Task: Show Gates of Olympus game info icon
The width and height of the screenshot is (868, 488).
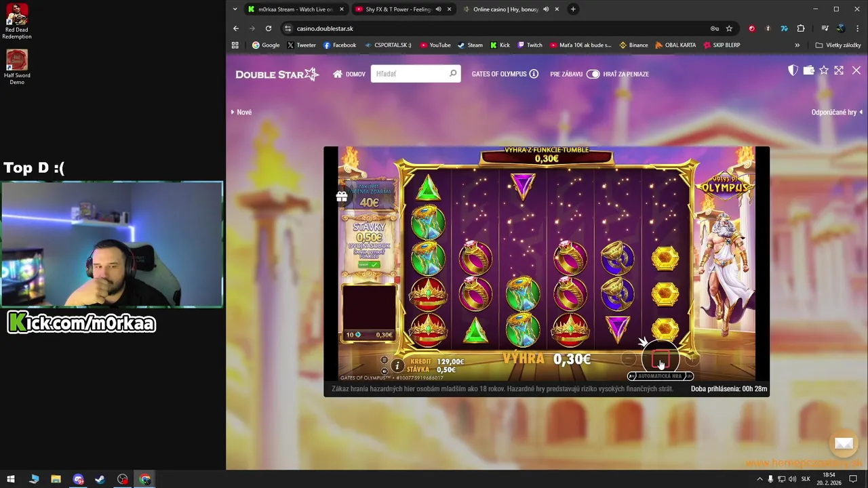Action: click(534, 74)
